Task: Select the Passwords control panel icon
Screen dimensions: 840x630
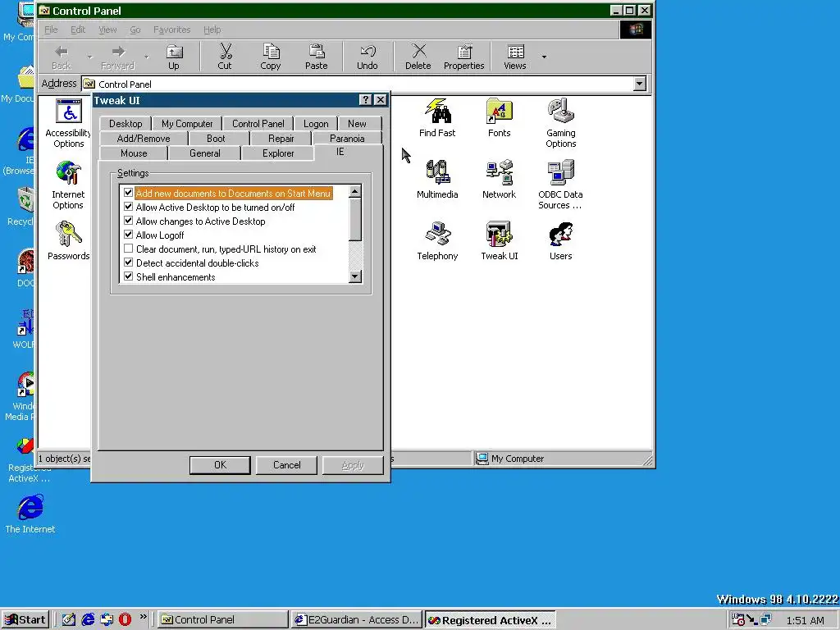Action: (x=69, y=240)
